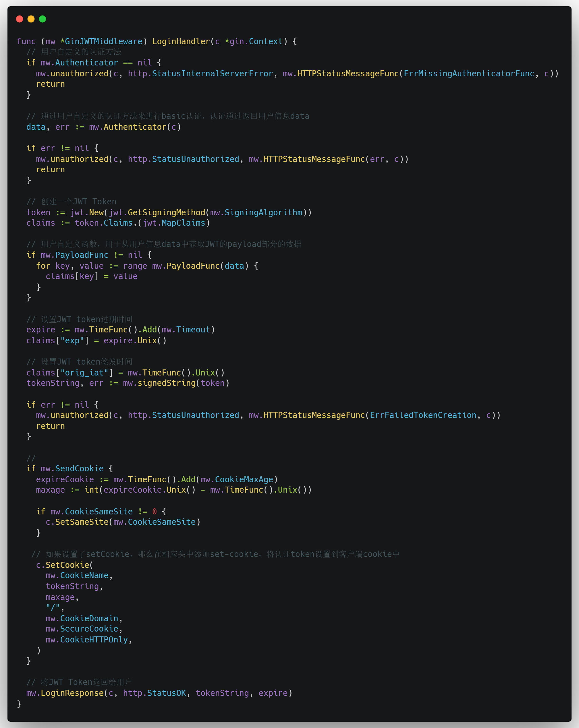The height and width of the screenshot is (728, 579).
Task: Click the mw.SecureCookie argument
Action: click(x=82, y=629)
